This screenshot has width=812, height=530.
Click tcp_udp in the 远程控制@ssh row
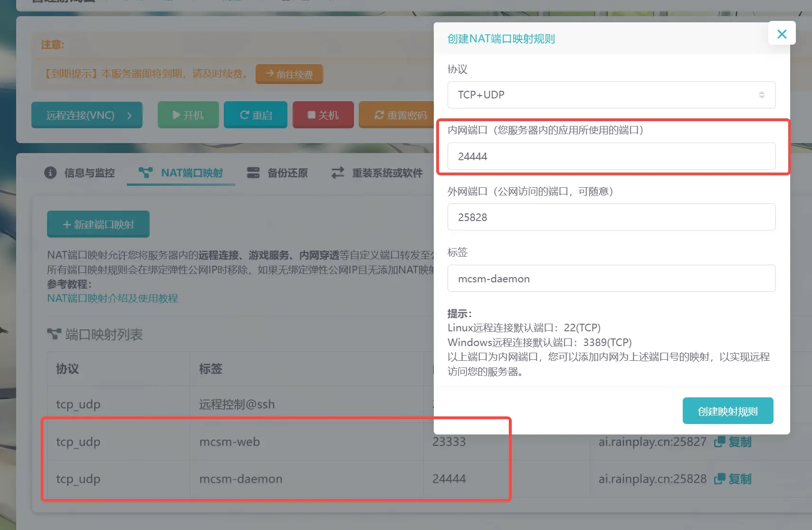[x=78, y=405]
